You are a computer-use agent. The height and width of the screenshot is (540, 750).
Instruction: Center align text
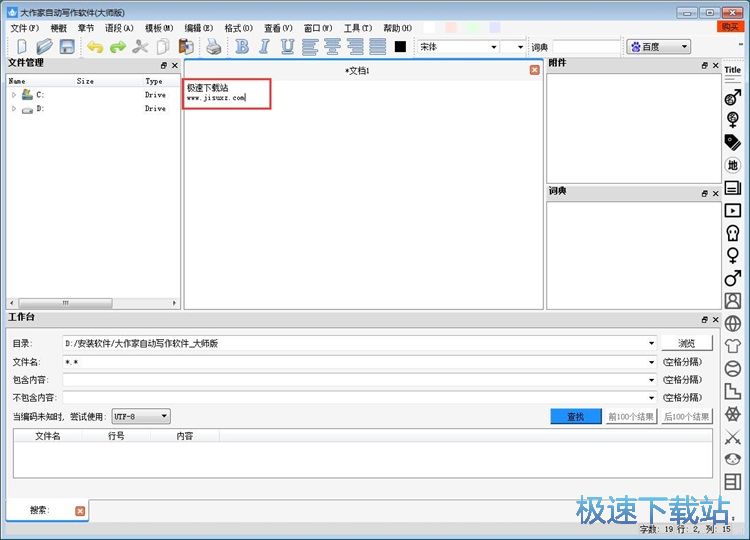coord(332,46)
